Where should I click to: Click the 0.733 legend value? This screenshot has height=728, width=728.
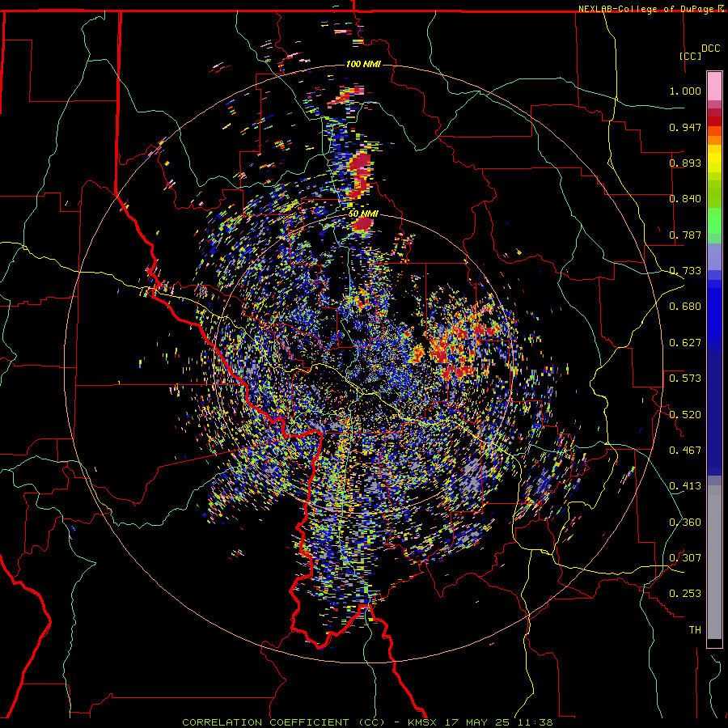685,271
